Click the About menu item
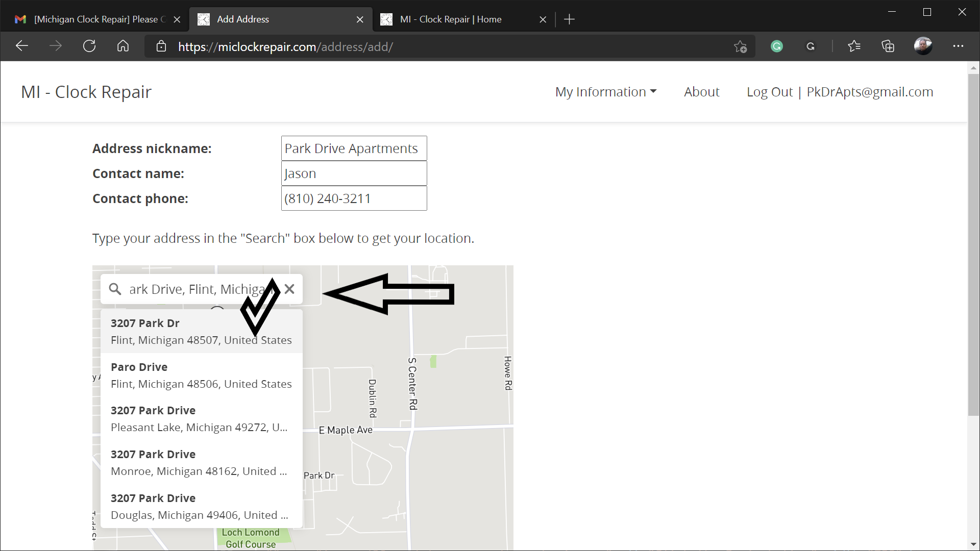This screenshot has width=980, height=551. pos(701,91)
